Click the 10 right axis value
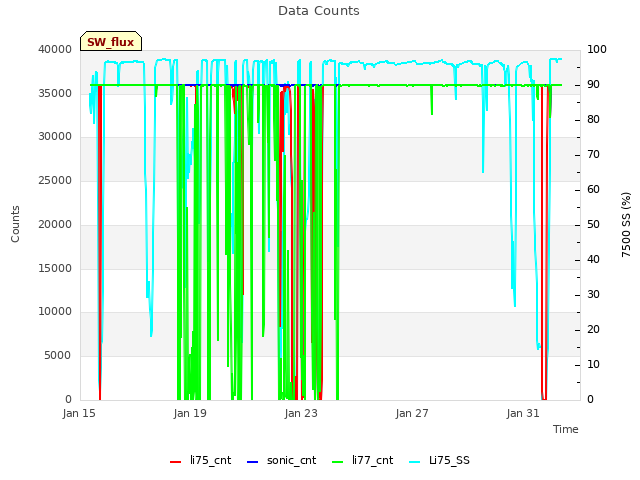 (593, 364)
